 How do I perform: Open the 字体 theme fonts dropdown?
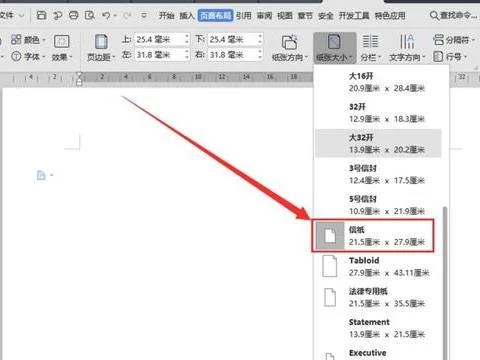click(x=28, y=56)
